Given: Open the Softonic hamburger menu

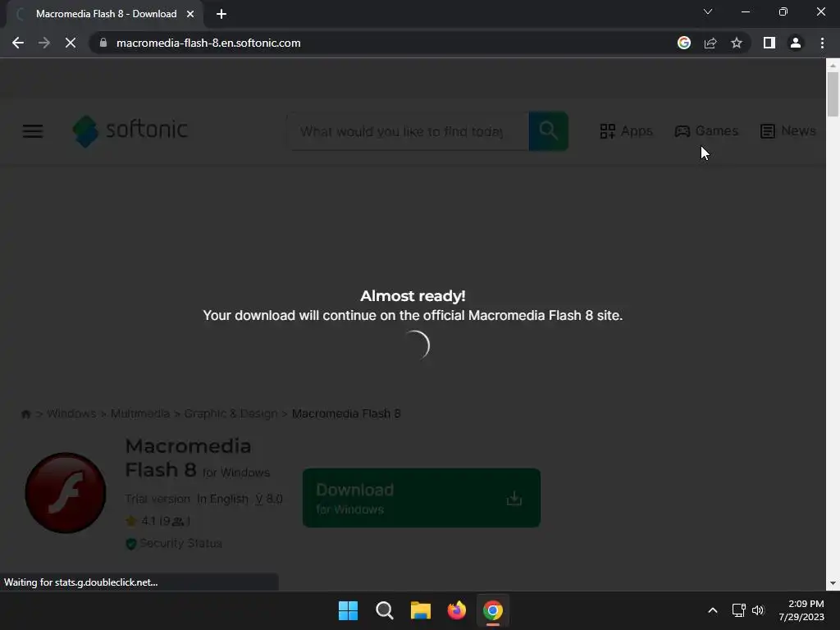Looking at the screenshot, I should point(33,130).
